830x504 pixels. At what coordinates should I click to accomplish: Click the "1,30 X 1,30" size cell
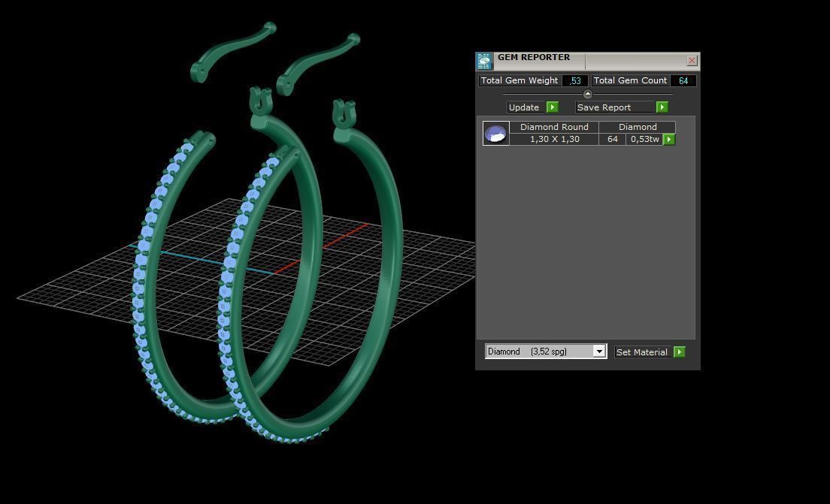554,139
